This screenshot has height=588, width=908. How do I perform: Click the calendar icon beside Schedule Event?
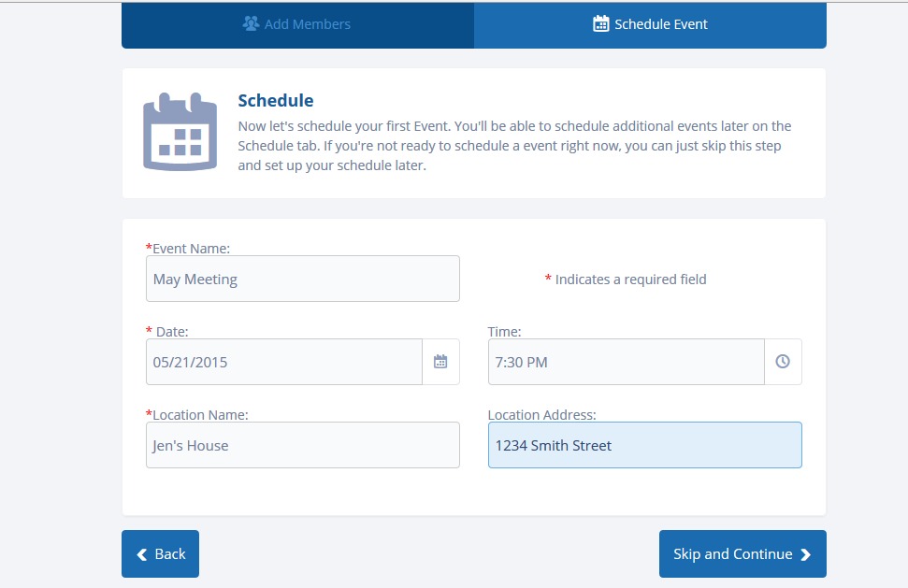point(601,24)
